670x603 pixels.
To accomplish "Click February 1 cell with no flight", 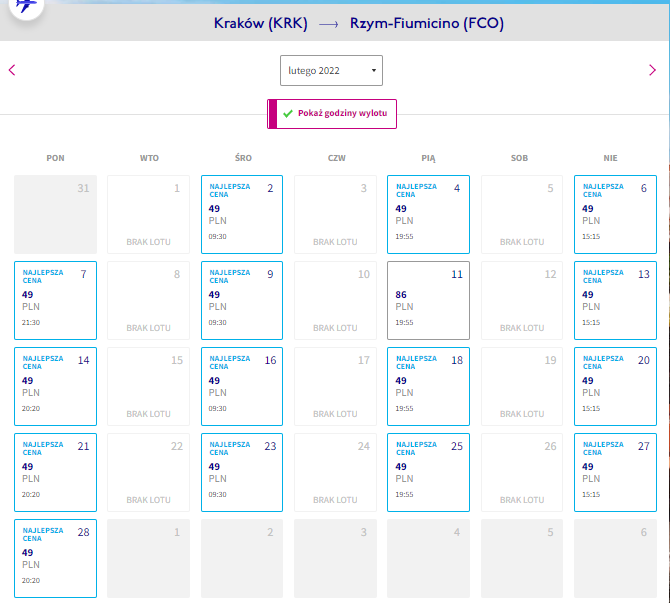I will (x=148, y=215).
